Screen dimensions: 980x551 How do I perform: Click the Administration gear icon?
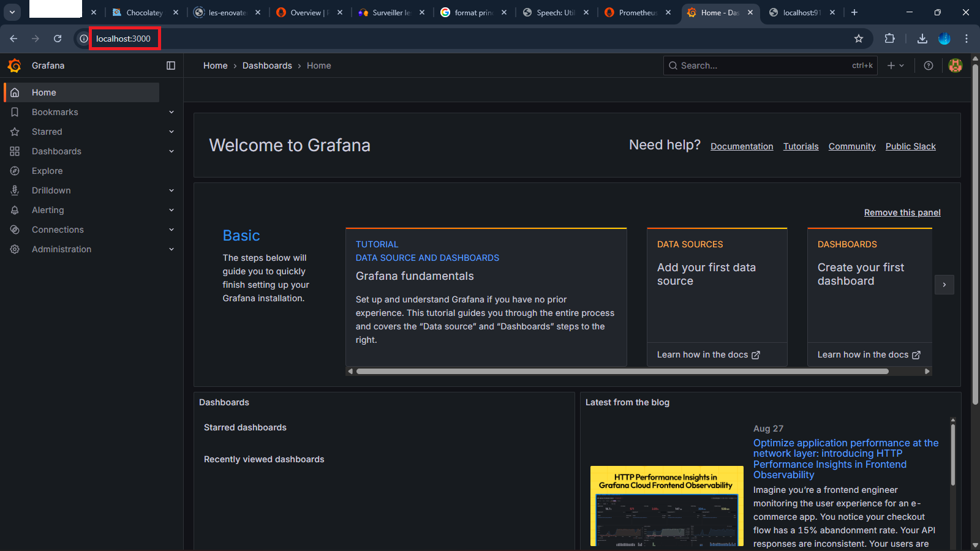pyautogui.click(x=15, y=249)
